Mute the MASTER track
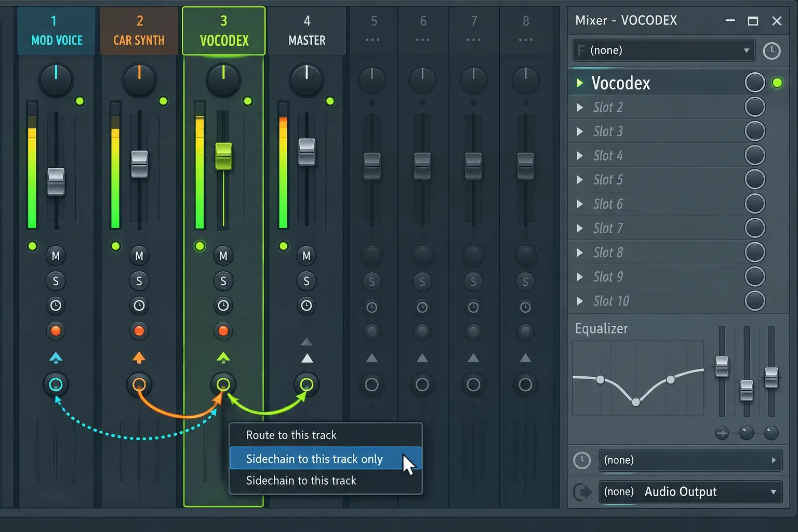The width and height of the screenshot is (798, 532). pos(307,256)
